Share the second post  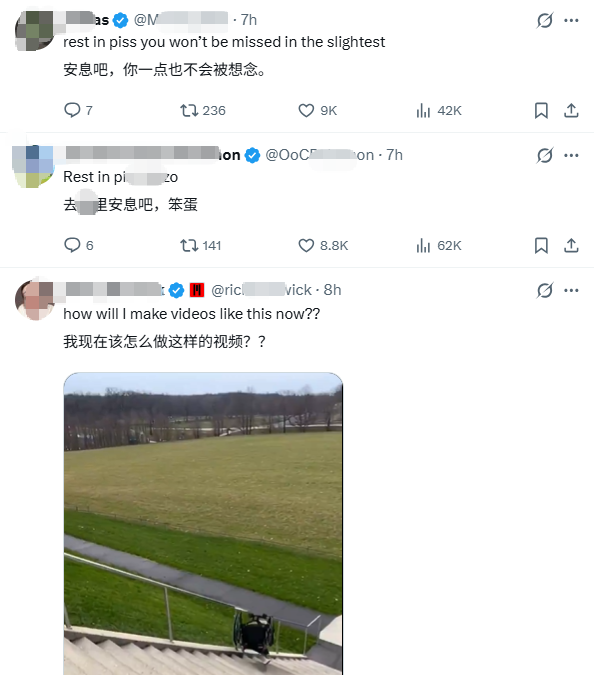coord(571,245)
